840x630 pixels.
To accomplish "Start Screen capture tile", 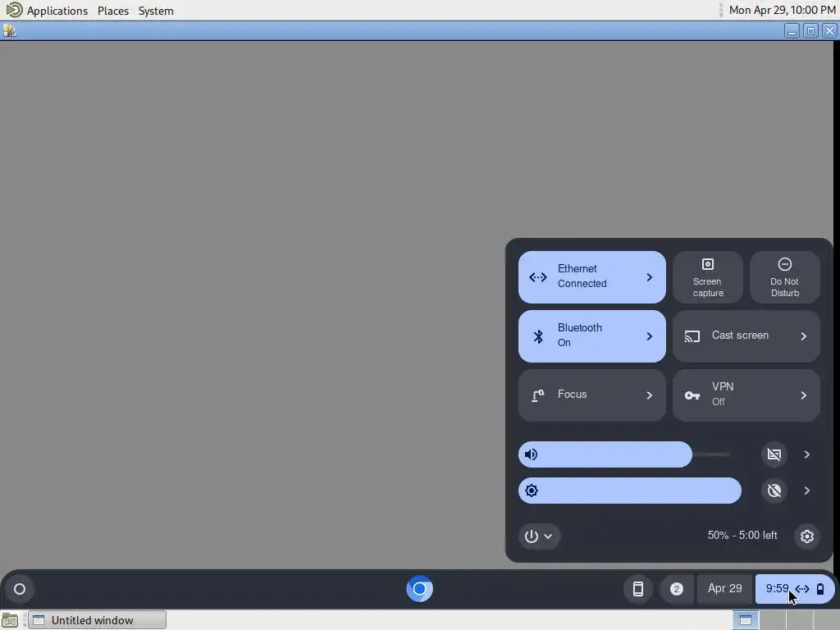I will pyautogui.click(x=708, y=277).
